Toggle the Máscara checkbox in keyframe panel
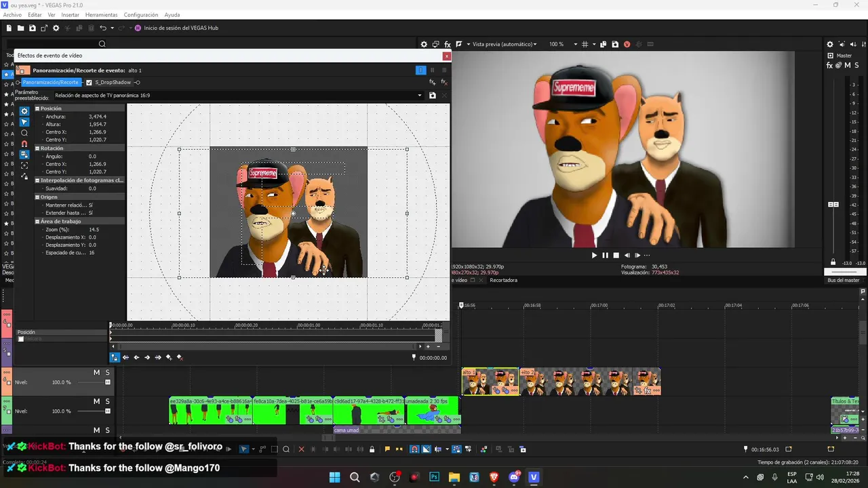Viewport: 868px width, 488px height. click(x=21, y=339)
